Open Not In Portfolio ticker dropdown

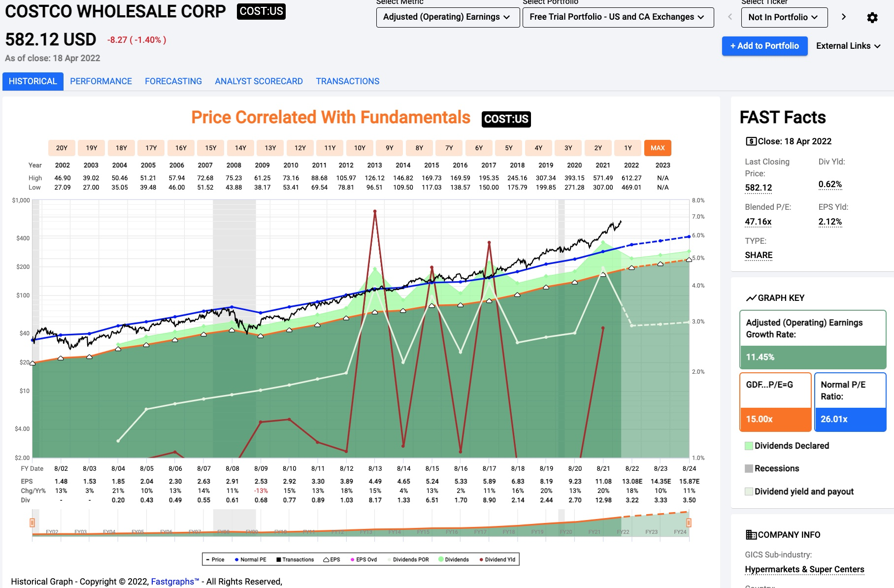(784, 17)
